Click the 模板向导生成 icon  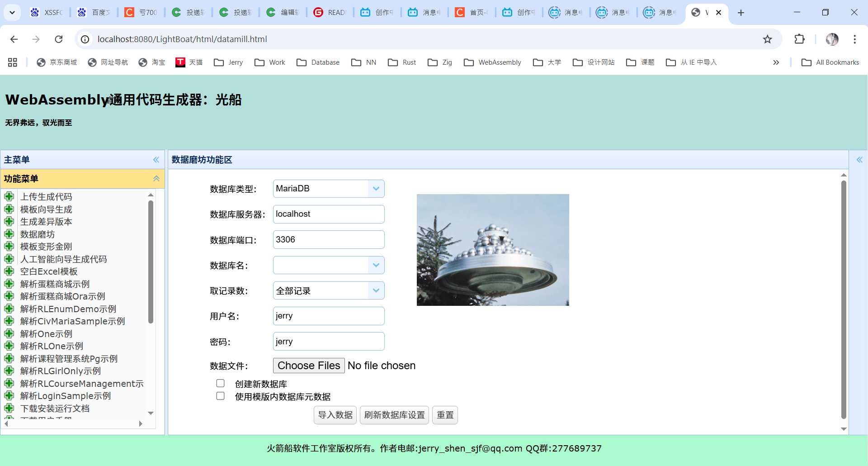(9, 209)
